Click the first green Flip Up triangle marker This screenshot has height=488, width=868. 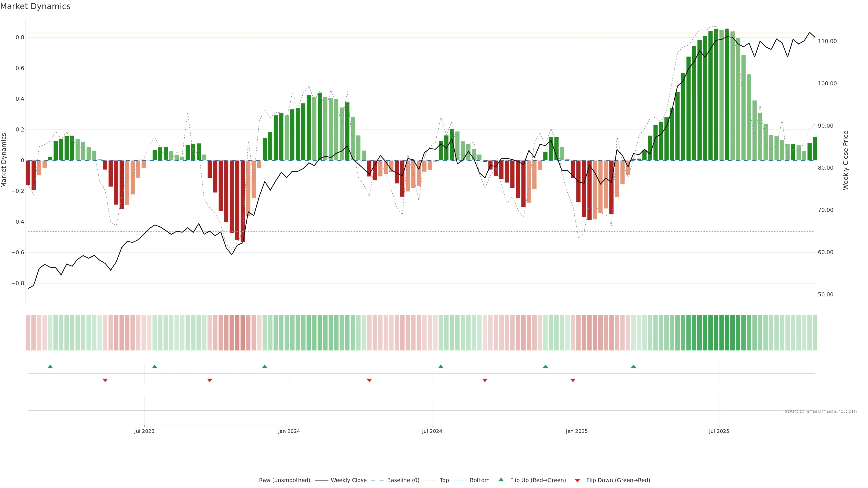(50, 366)
